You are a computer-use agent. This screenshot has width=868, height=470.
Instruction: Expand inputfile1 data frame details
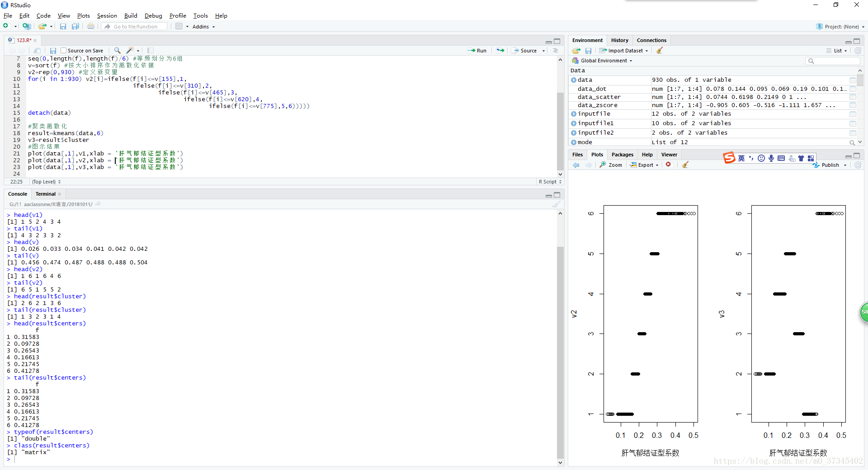(574, 123)
